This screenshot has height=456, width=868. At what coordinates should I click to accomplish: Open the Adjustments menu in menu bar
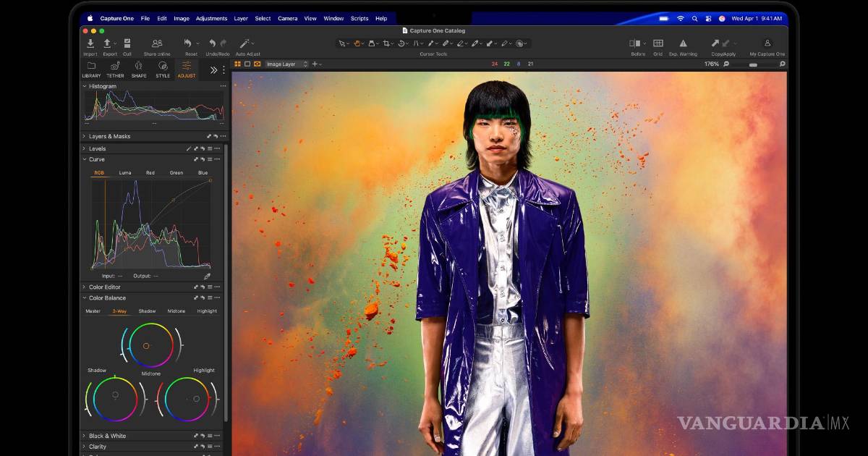[x=210, y=18]
